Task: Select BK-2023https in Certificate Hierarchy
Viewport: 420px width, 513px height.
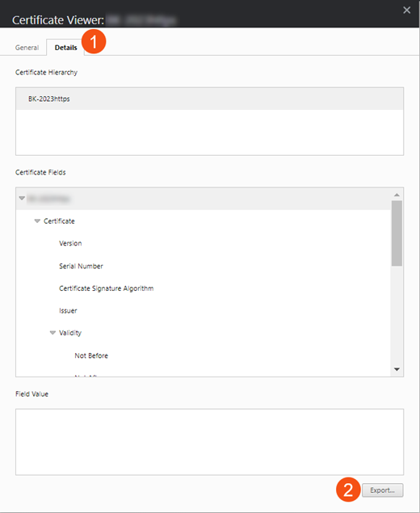Action: [x=209, y=99]
